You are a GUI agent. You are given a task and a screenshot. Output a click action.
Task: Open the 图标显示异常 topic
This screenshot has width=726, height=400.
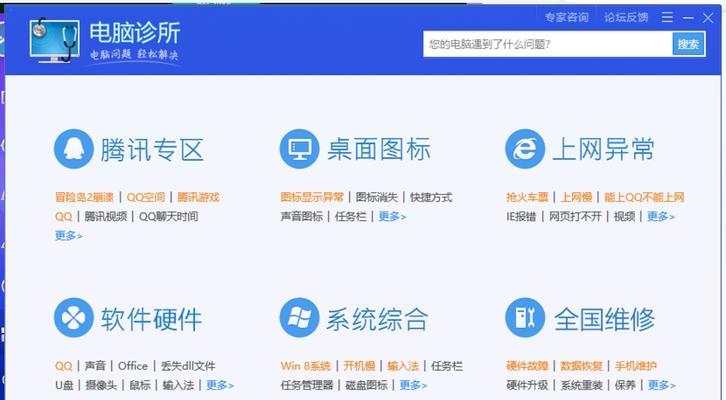coord(312,197)
